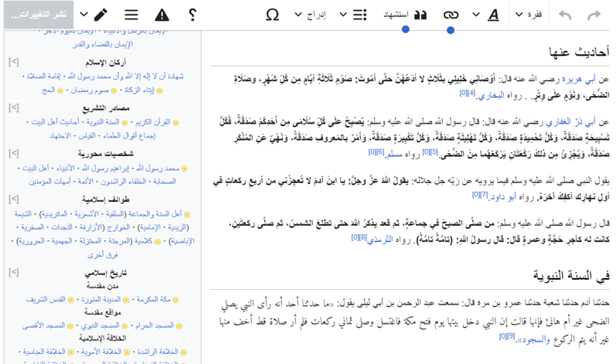Open the مسلم link
The width and height of the screenshot is (616, 364).
pyautogui.click(x=394, y=155)
